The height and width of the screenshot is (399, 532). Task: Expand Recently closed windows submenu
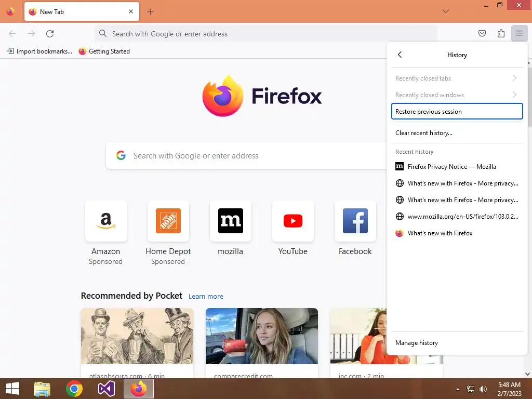(x=457, y=95)
